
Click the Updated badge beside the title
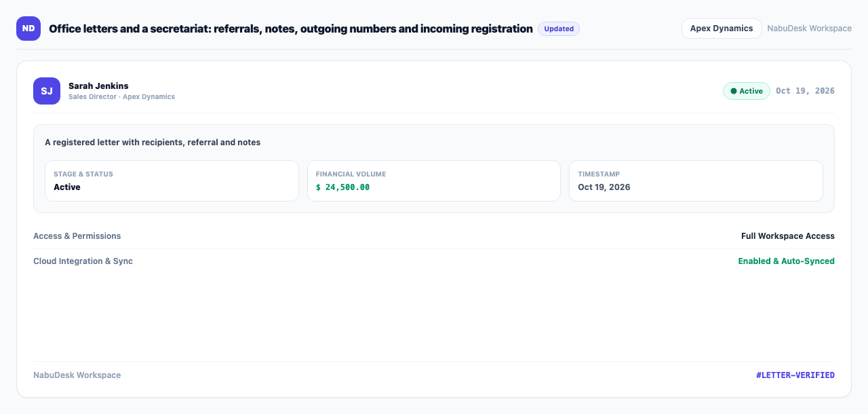[x=559, y=29]
